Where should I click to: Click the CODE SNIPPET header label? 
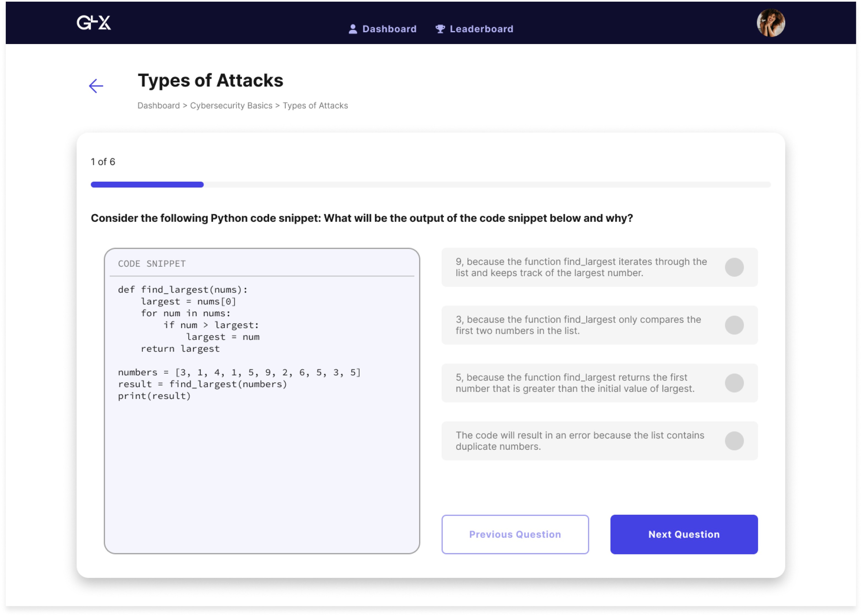click(x=152, y=264)
